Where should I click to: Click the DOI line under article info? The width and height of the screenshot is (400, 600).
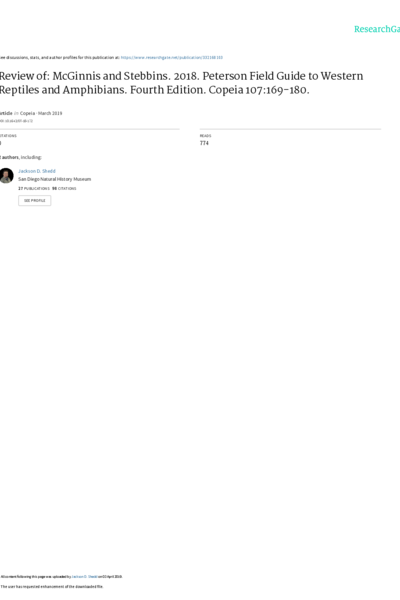pos(16,121)
